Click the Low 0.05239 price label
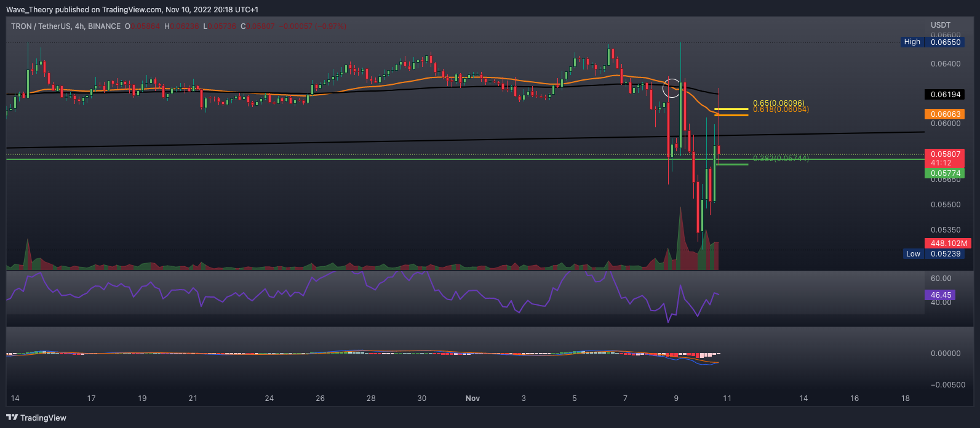This screenshot has width=980, height=428. coord(936,254)
